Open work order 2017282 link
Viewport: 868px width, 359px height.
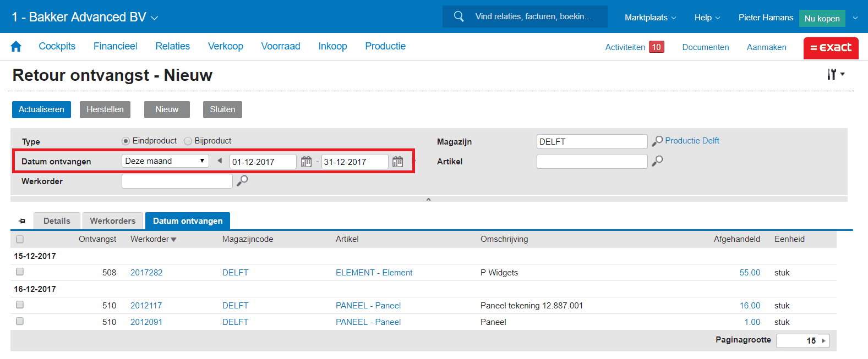coord(146,273)
